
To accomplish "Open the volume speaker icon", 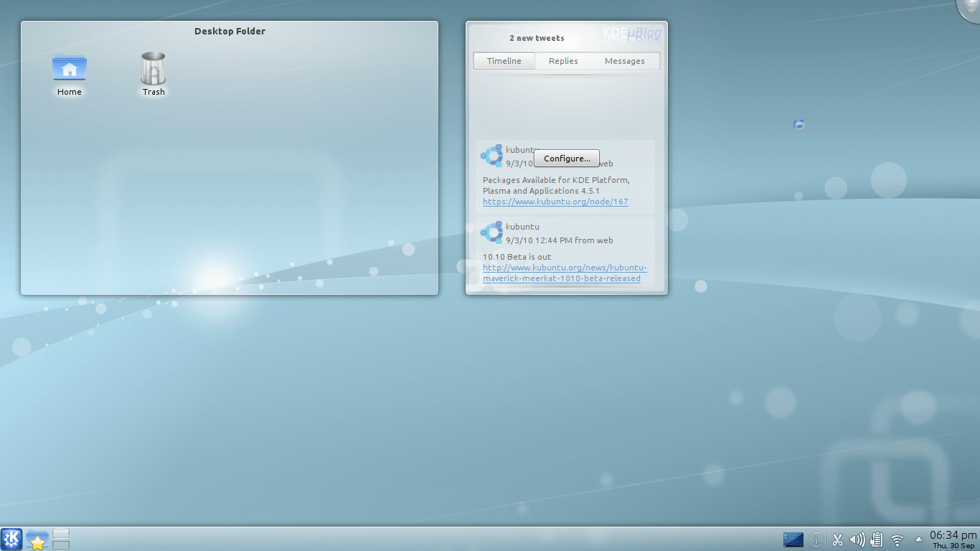I will 857,540.
